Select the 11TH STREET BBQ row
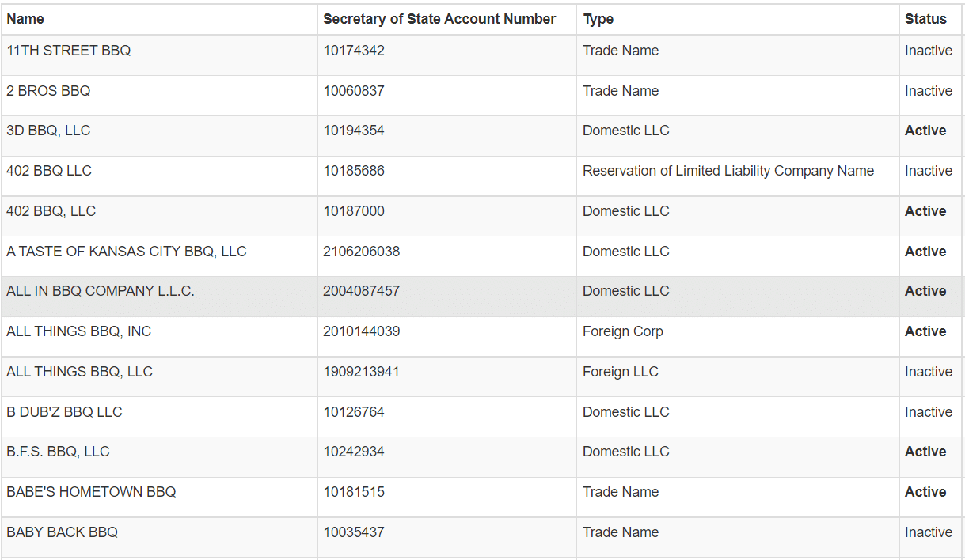 pyautogui.click(x=482, y=55)
